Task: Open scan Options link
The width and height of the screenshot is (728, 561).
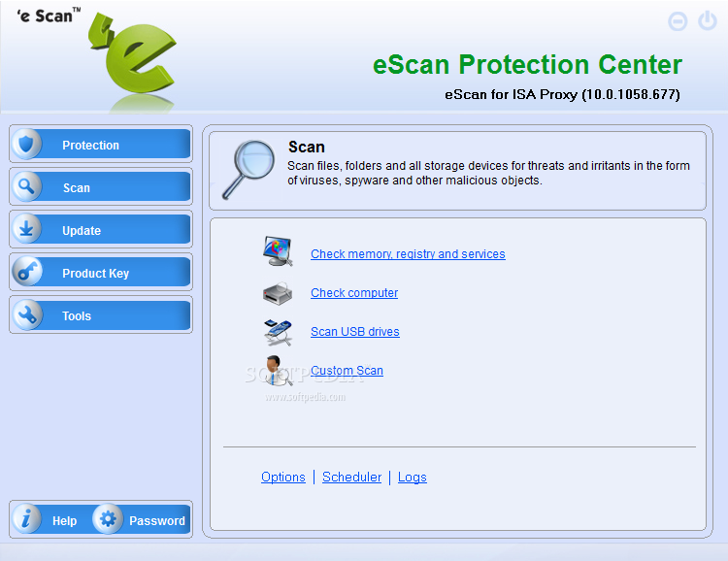Action: (283, 477)
